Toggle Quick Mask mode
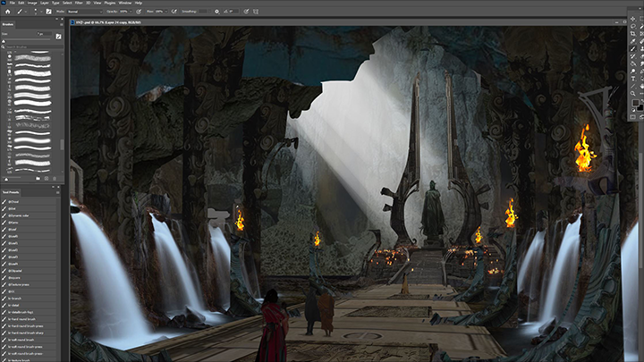 (x=632, y=116)
